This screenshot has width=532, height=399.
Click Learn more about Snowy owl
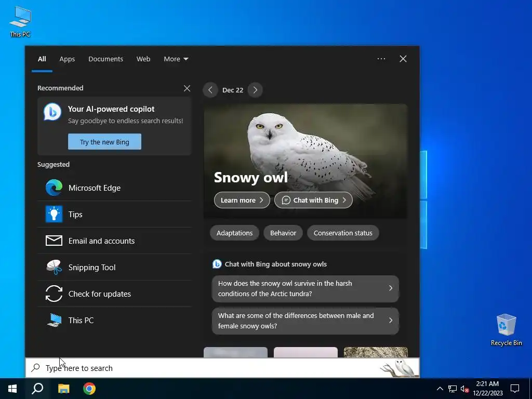tap(242, 200)
